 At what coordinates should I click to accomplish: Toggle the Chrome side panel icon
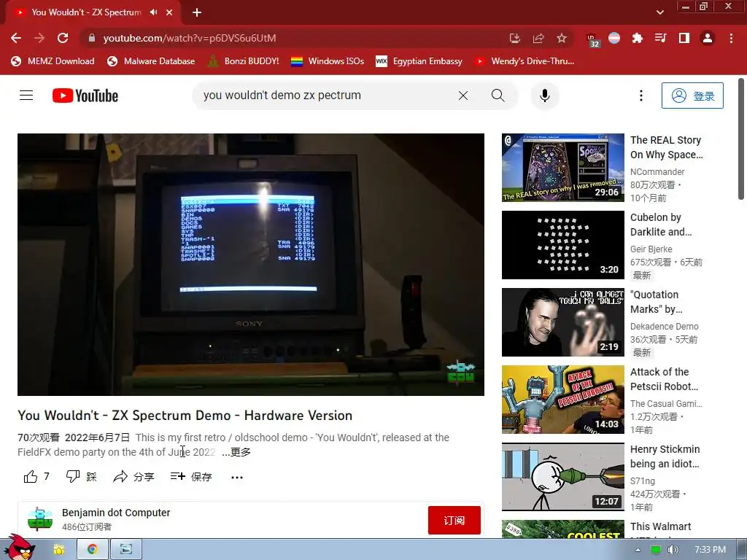[x=684, y=38]
